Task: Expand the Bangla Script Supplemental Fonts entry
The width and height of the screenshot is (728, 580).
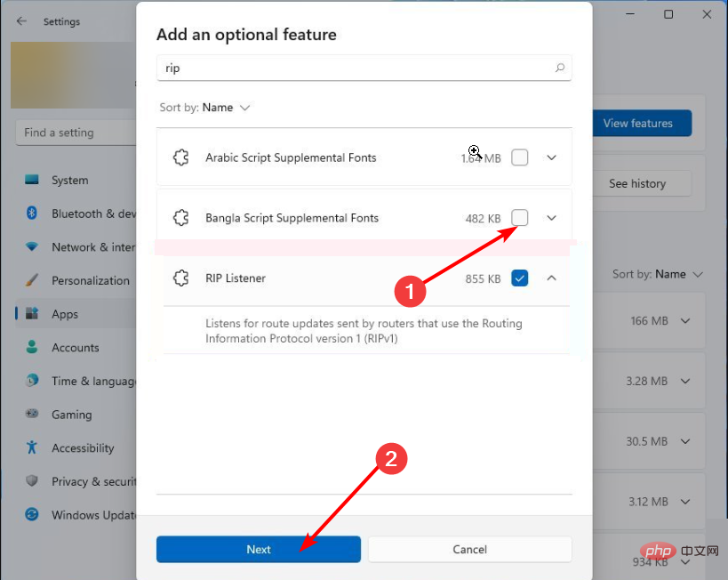Action: coord(551,218)
